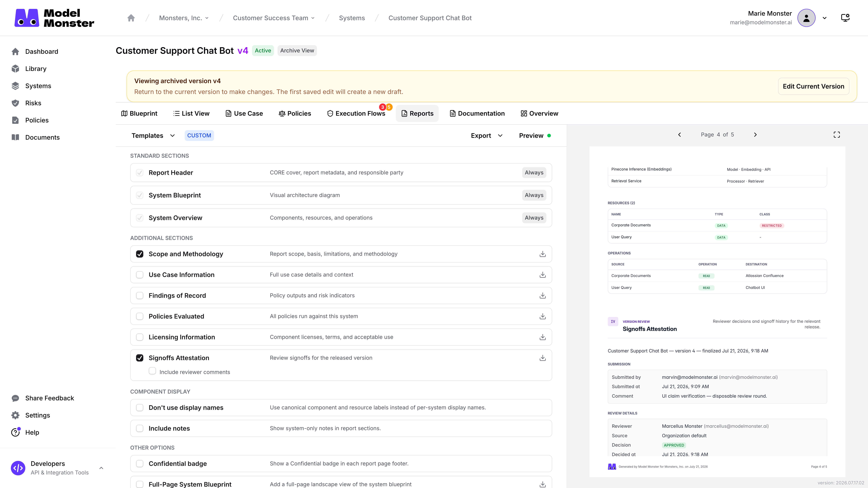
Task: Open the user avatar icon
Action: (x=806, y=18)
